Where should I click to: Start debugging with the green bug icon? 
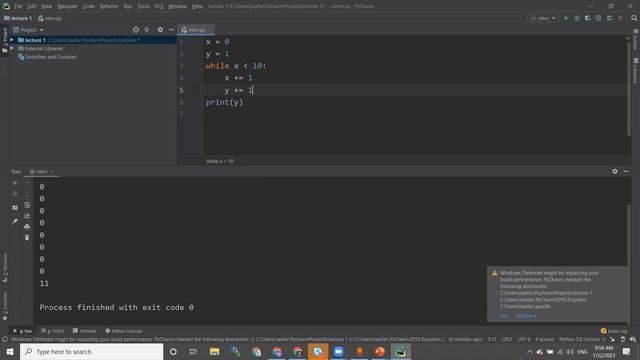[577, 18]
